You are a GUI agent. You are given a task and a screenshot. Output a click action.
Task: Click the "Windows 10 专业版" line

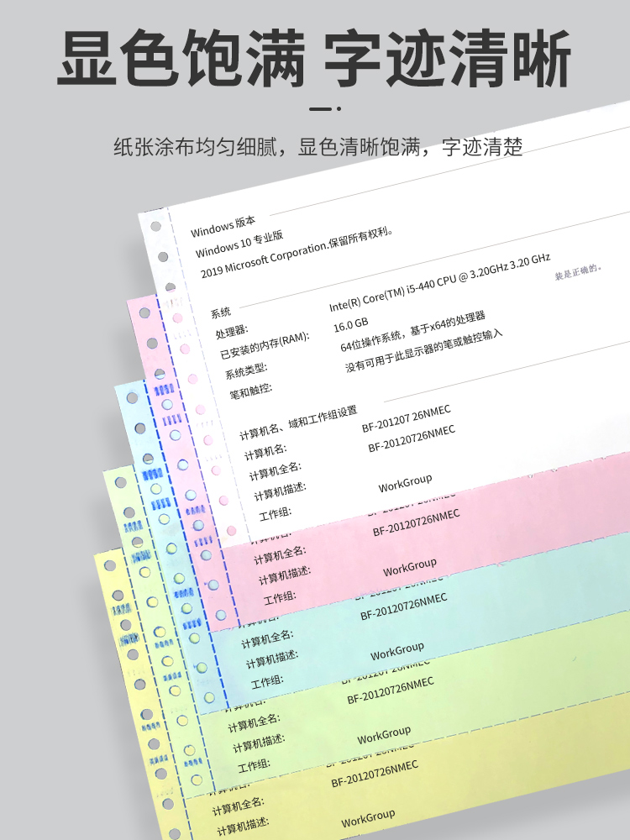[239, 244]
